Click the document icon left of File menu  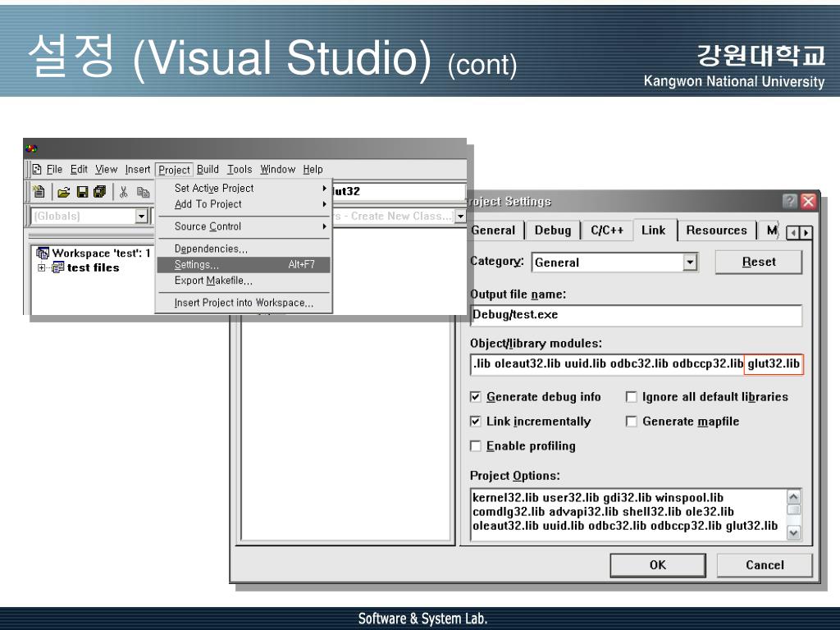(x=36, y=170)
